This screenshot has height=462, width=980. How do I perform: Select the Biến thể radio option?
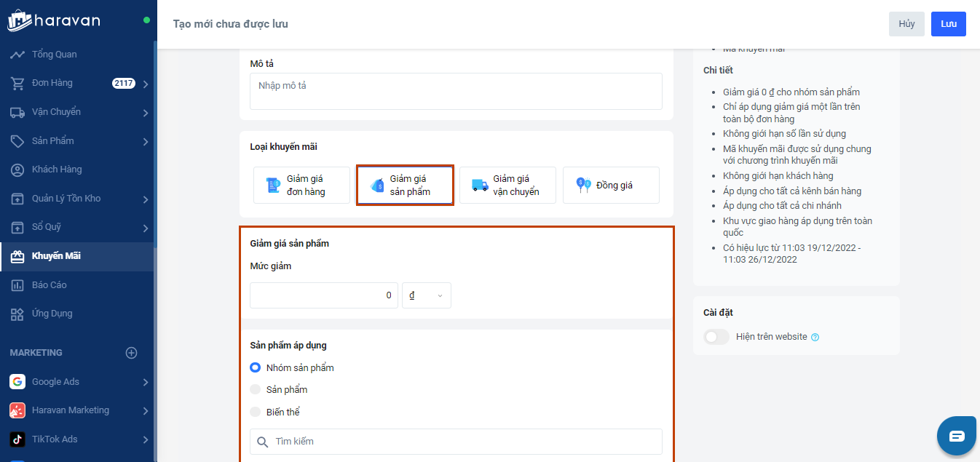pyautogui.click(x=255, y=412)
